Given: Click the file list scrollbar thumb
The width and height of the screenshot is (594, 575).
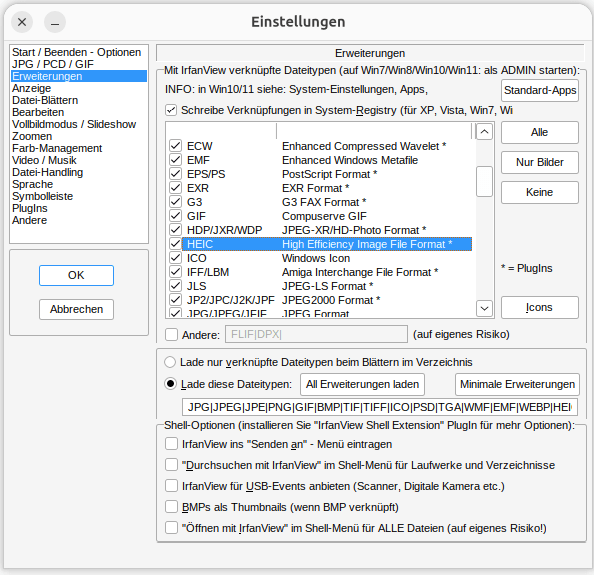Looking at the screenshot, I should [x=484, y=181].
